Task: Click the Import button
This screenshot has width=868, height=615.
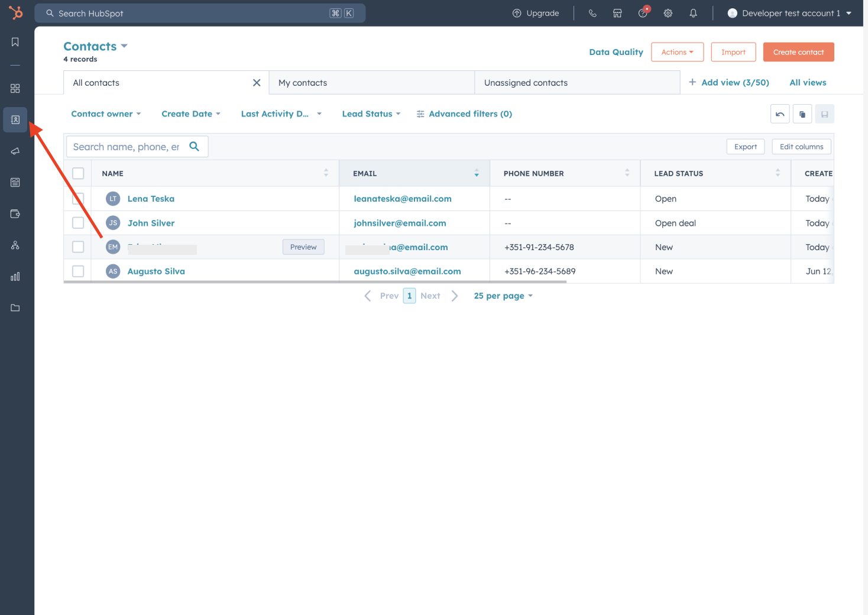Action: pyautogui.click(x=733, y=52)
